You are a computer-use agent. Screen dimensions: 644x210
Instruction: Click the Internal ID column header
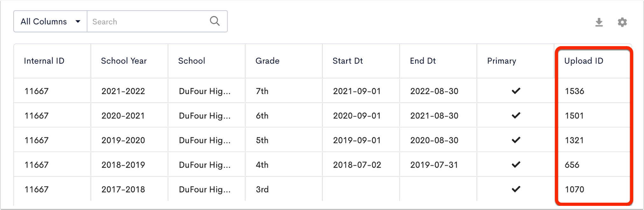pyautogui.click(x=44, y=61)
